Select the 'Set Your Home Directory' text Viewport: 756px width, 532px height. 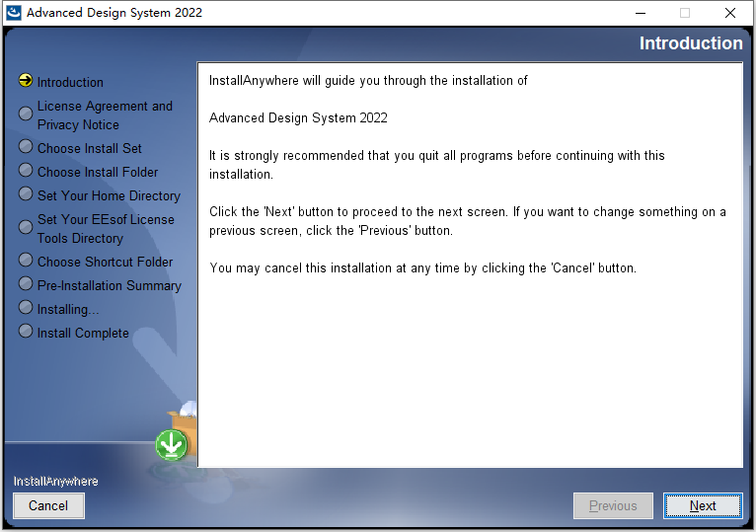109,195
